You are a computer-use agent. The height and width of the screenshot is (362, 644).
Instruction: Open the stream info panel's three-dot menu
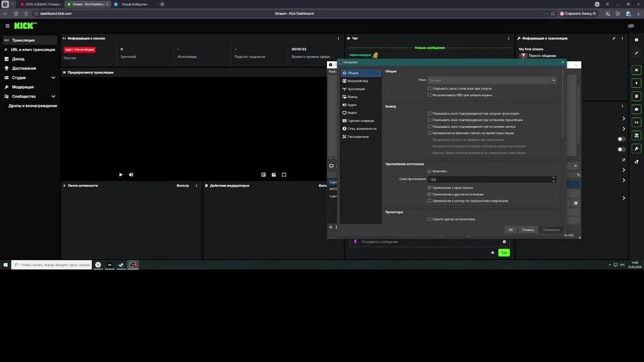623,38
